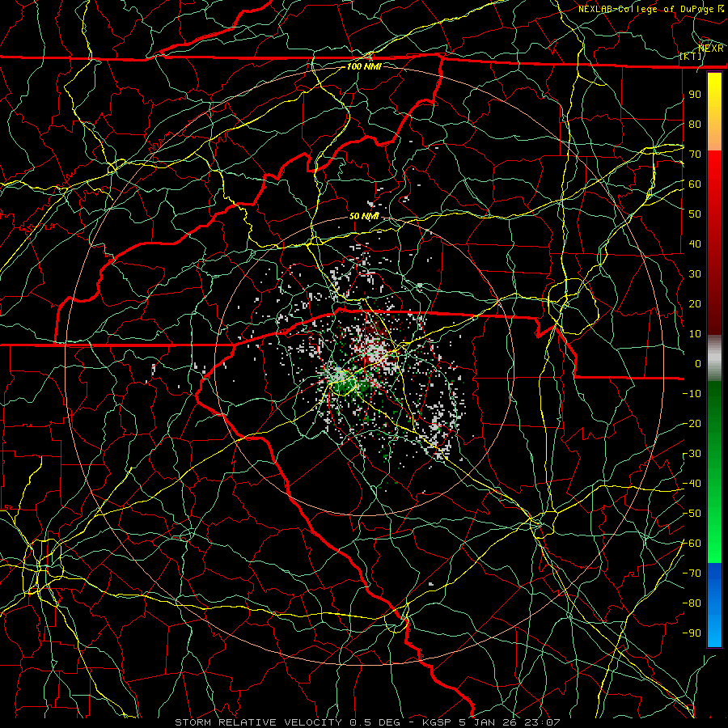Click the 10 value on velocity scale
The height and width of the screenshot is (728, 728).
(x=695, y=334)
